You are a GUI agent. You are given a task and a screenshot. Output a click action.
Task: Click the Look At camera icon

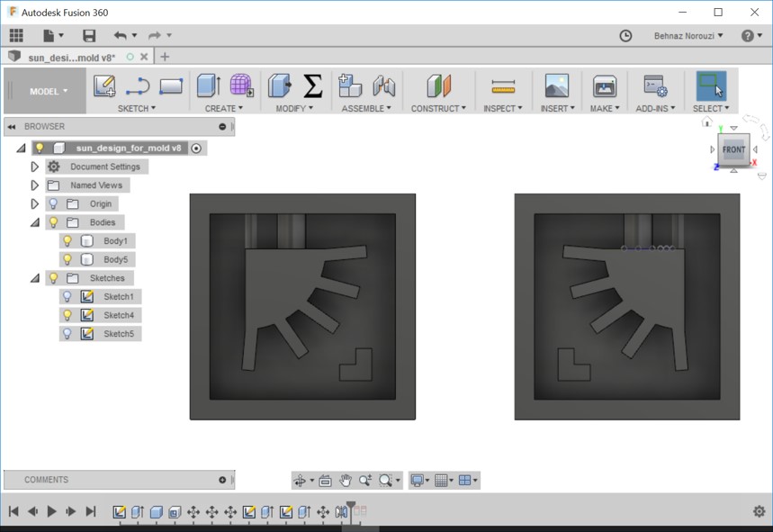tap(325, 480)
